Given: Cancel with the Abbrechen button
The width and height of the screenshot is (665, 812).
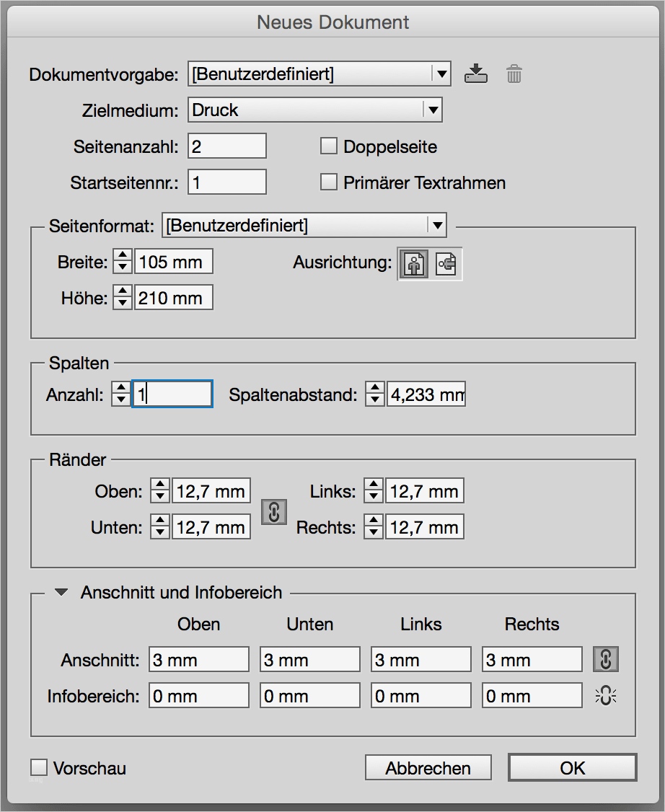Looking at the screenshot, I should pos(428,767).
